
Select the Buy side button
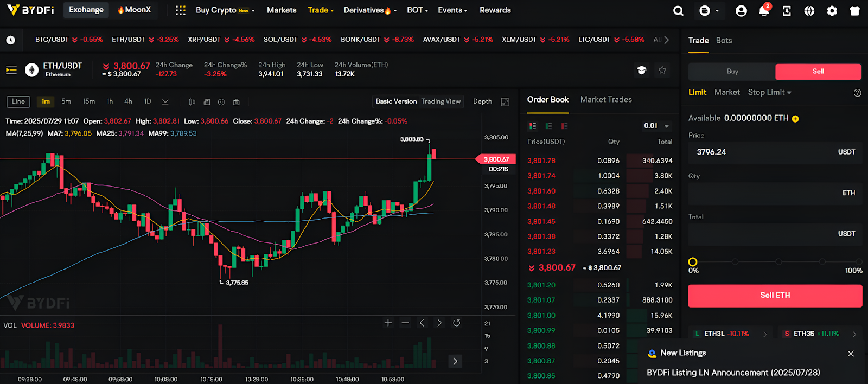click(x=732, y=72)
